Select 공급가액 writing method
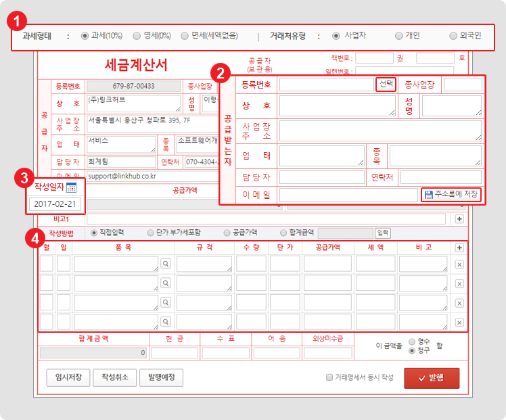 pos(227,233)
